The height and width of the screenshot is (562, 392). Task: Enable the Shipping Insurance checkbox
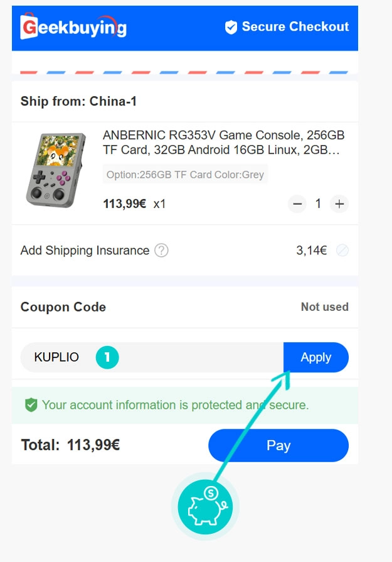[x=342, y=251]
